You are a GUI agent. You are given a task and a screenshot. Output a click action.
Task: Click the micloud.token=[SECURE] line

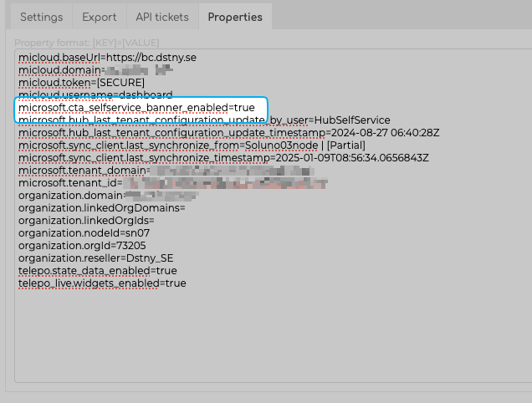point(81,83)
